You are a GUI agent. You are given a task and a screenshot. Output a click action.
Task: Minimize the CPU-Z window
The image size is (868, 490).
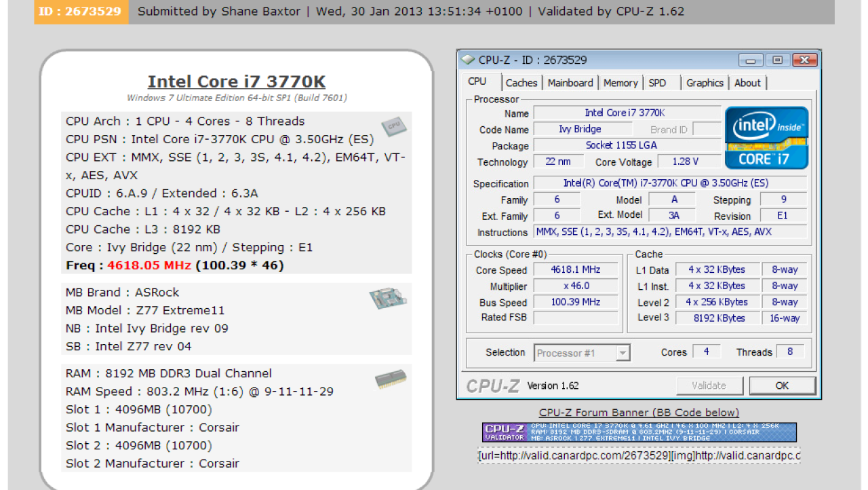pos(751,60)
